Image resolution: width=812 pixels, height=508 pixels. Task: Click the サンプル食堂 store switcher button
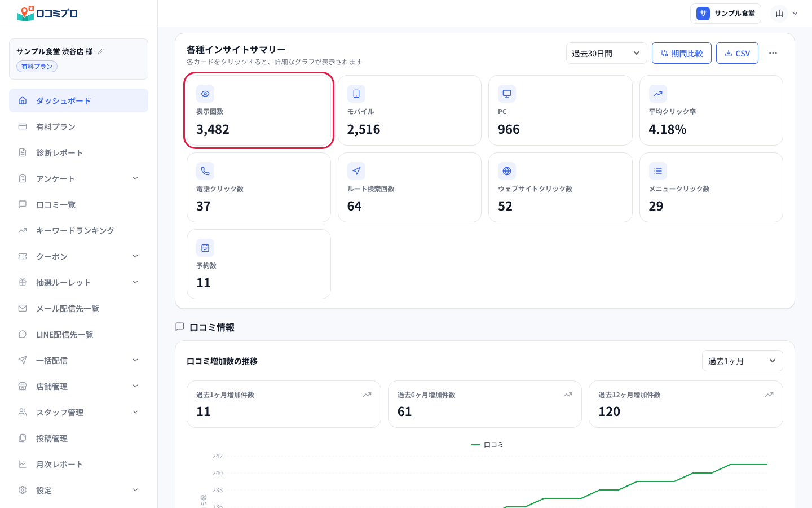point(726,14)
